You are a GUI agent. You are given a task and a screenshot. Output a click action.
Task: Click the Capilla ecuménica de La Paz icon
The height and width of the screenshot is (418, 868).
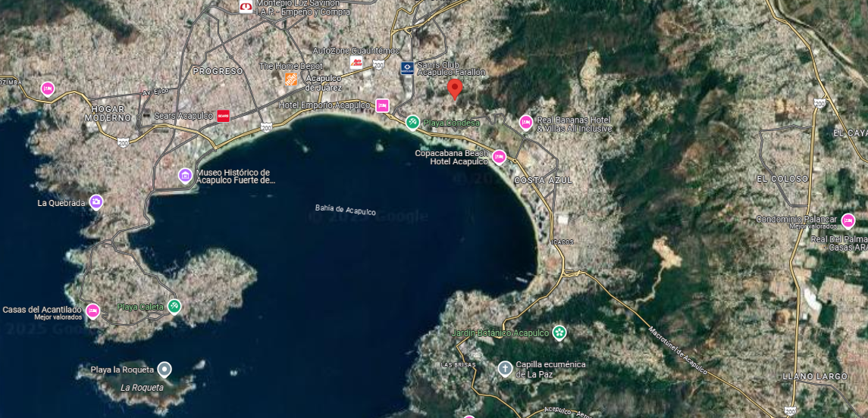click(x=505, y=369)
